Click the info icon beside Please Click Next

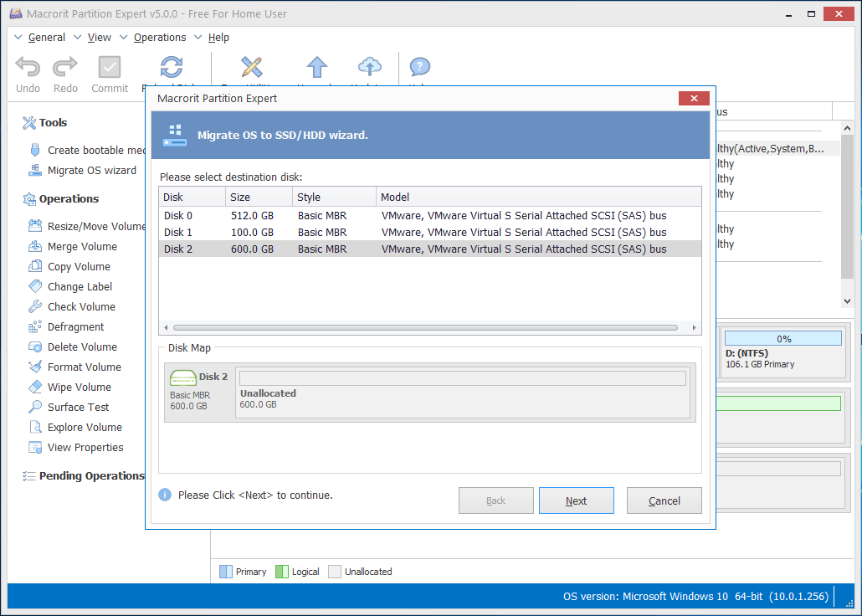(165, 495)
